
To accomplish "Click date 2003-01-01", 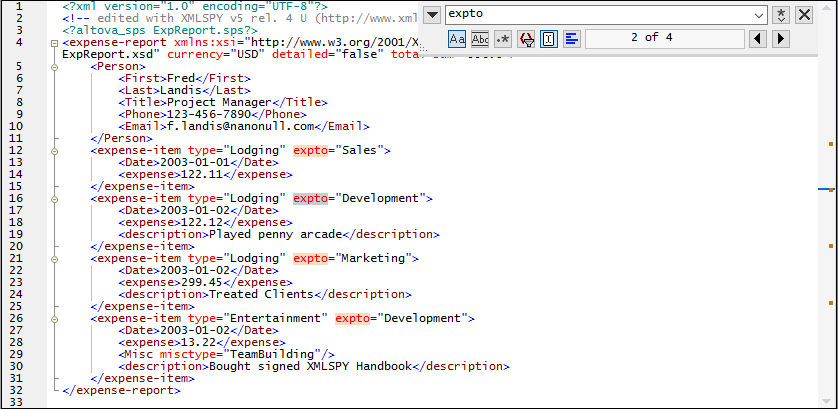I will pyautogui.click(x=195, y=163).
